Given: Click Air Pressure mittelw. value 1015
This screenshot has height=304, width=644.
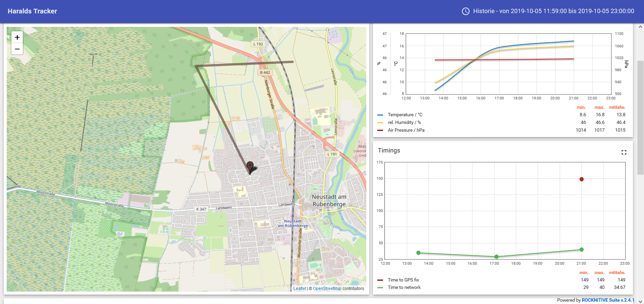Looking at the screenshot, I should pos(620,130).
